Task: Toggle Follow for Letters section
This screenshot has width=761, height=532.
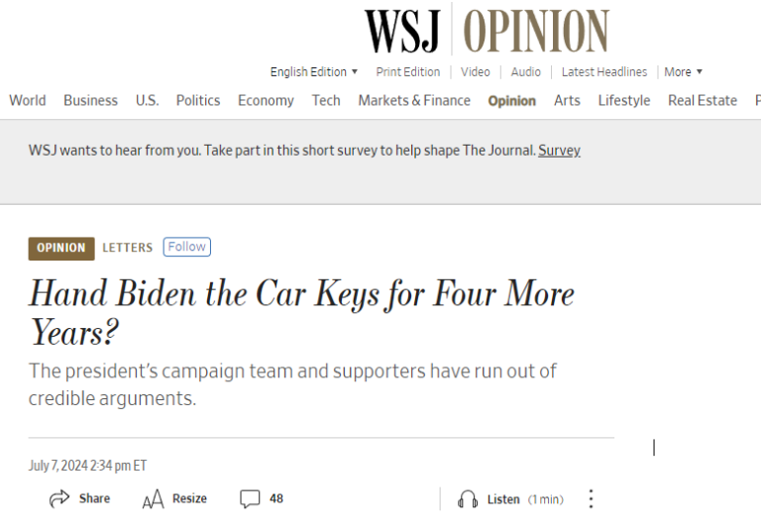Action: point(187,247)
